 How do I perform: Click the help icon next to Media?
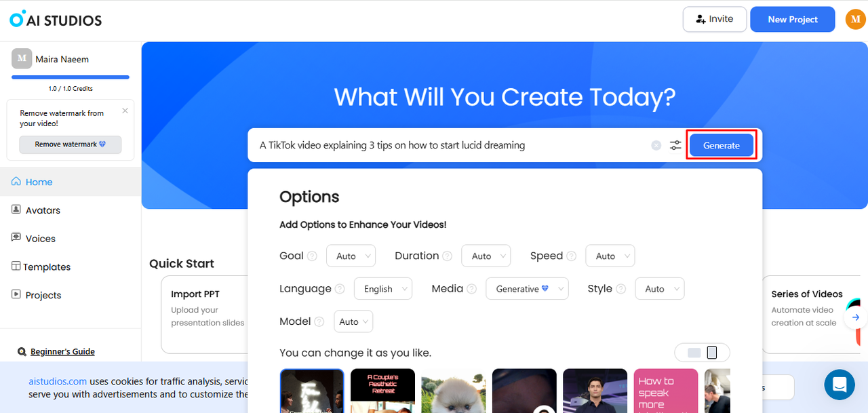(x=471, y=289)
